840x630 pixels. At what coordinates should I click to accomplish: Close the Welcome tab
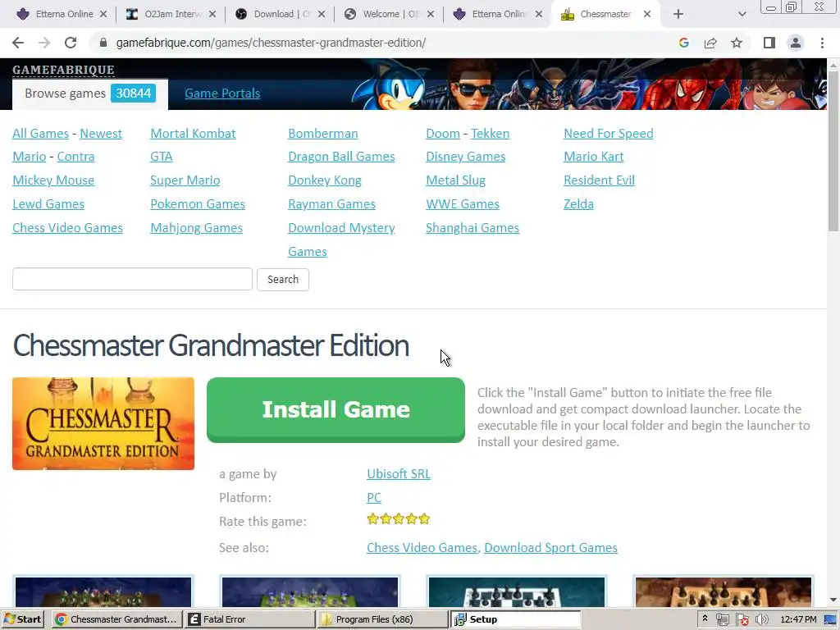click(x=431, y=15)
